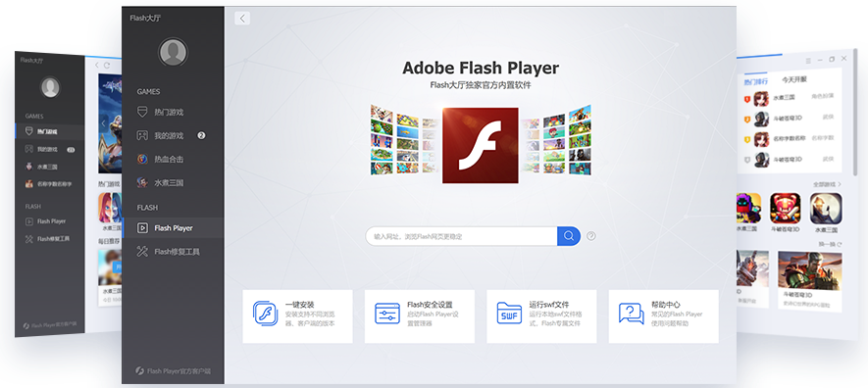Select Flash Player in left background window
Viewport: 868px width, 388px height.
click(x=50, y=221)
